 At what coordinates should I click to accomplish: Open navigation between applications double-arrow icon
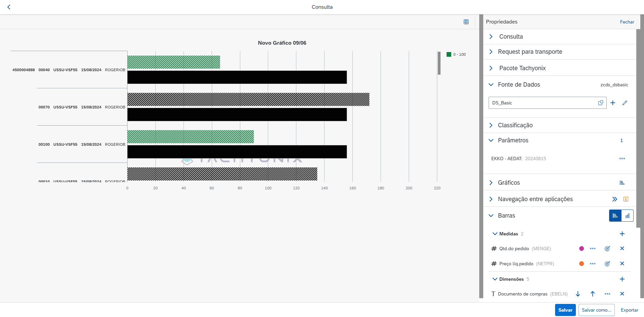614,199
